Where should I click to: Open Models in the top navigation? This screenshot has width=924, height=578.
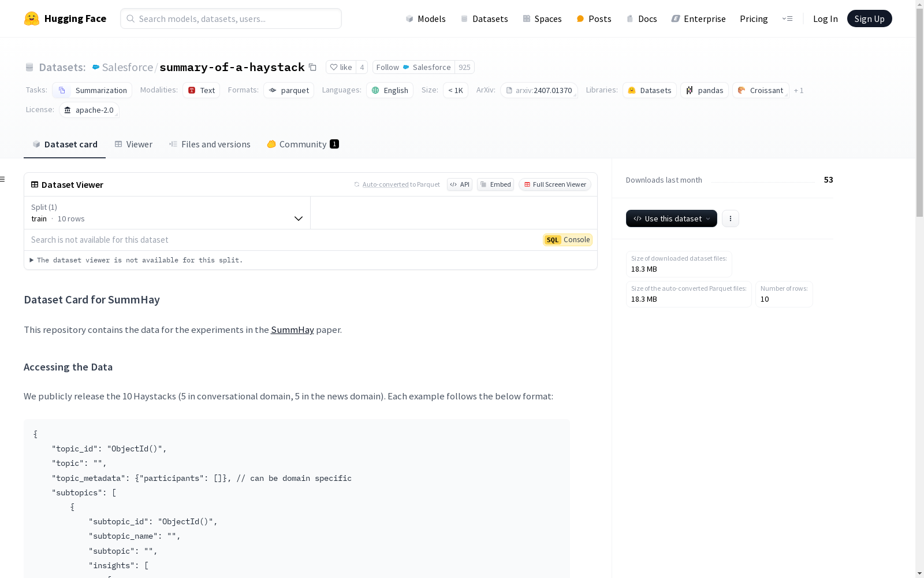point(426,18)
